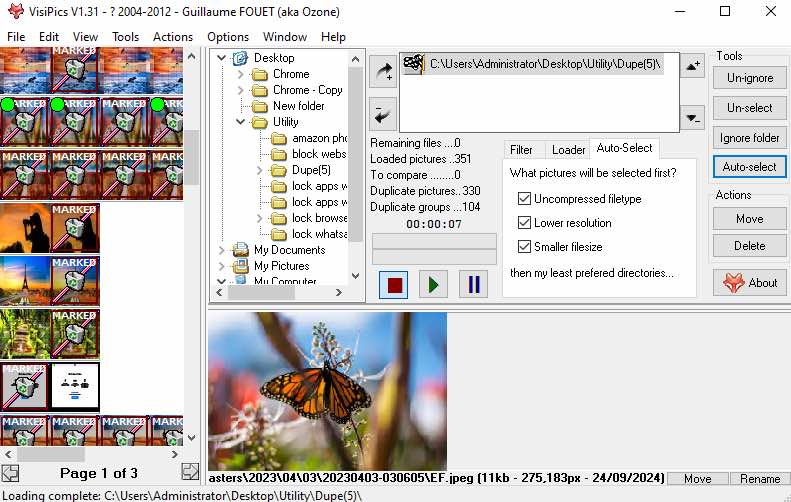Image resolution: width=791 pixels, height=502 pixels.
Task: Disable Smaller filesize checkbox
Action: [525, 247]
